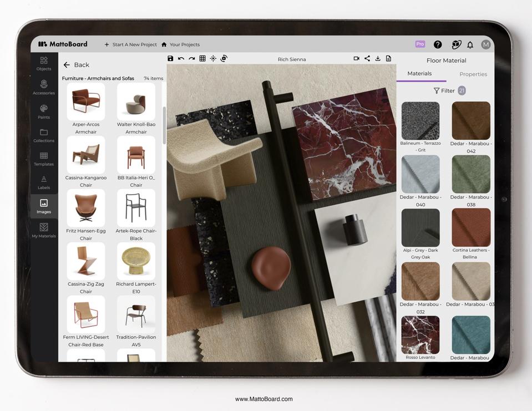The height and width of the screenshot is (411, 532).
Task: Open the Templates panel
Action: (44, 159)
